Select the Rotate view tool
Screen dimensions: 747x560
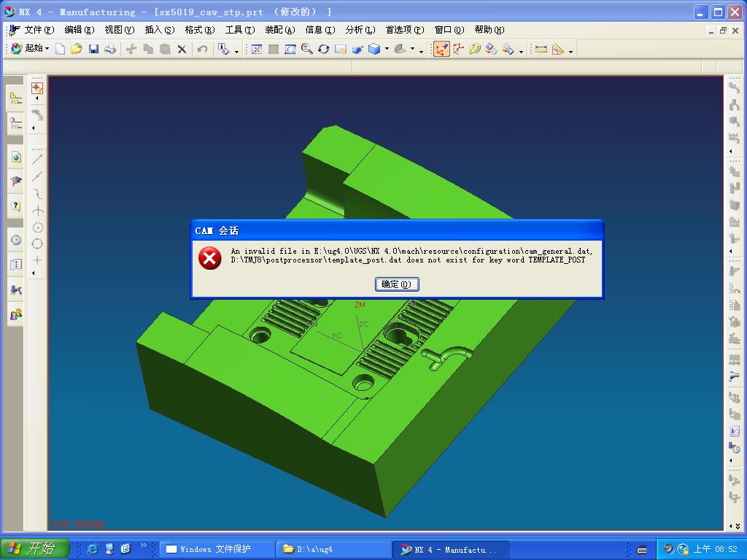click(324, 49)
